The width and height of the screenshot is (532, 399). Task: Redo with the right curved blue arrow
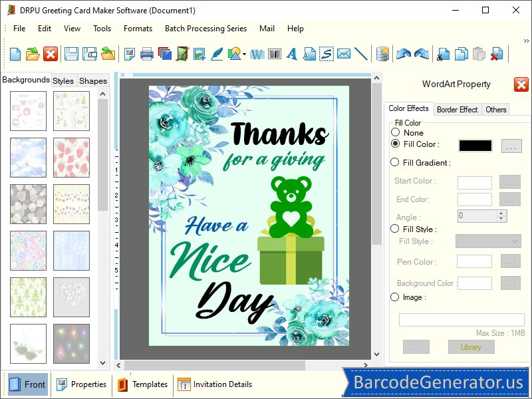pyautogui.click(x=422, y=54)
